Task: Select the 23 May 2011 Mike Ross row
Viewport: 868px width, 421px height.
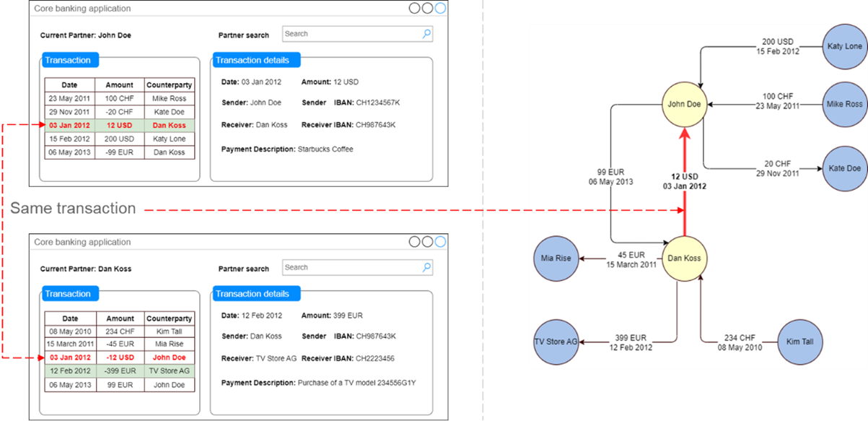Action: click(x=119, y=98)
